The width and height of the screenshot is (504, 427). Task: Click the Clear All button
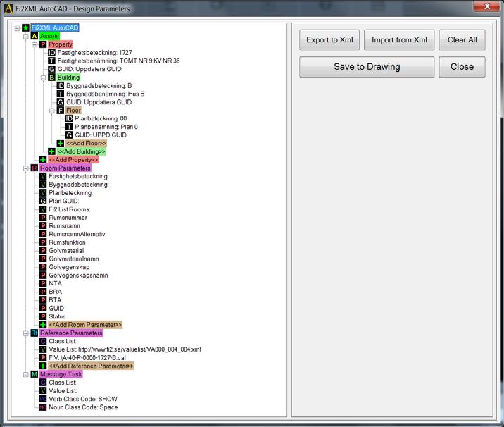point(462,40)
